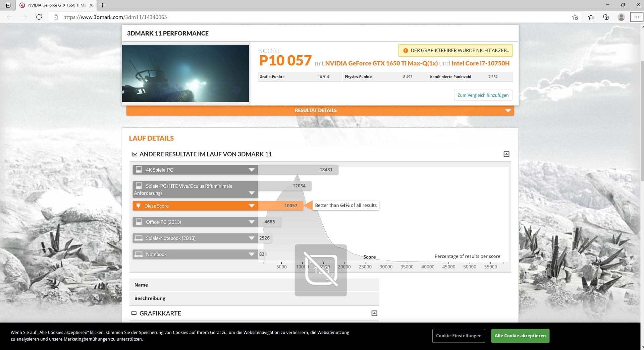This screenshot has width=644, height=350.
Task: Expand the Resultat Details bar
Action: pyautogui.click(x=320, y=110)
